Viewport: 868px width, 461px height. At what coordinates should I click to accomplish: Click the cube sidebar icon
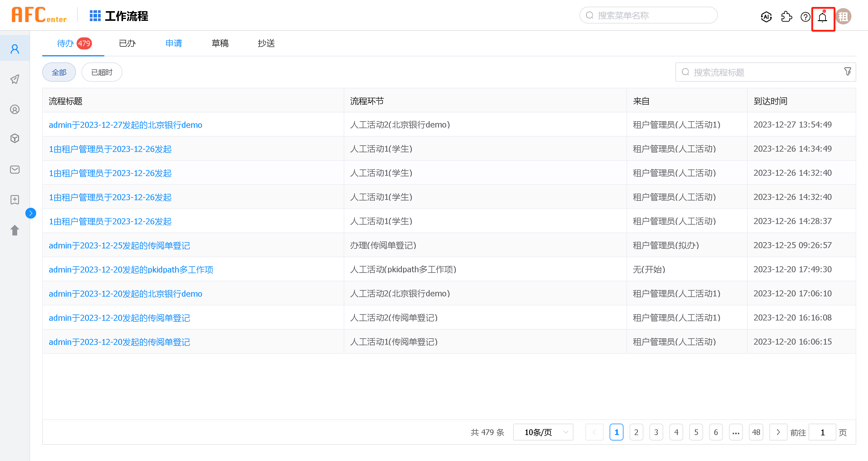pos(15,138)
